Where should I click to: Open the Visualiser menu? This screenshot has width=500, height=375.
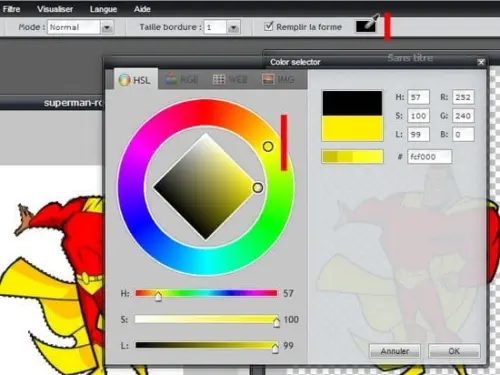[55, 9]
